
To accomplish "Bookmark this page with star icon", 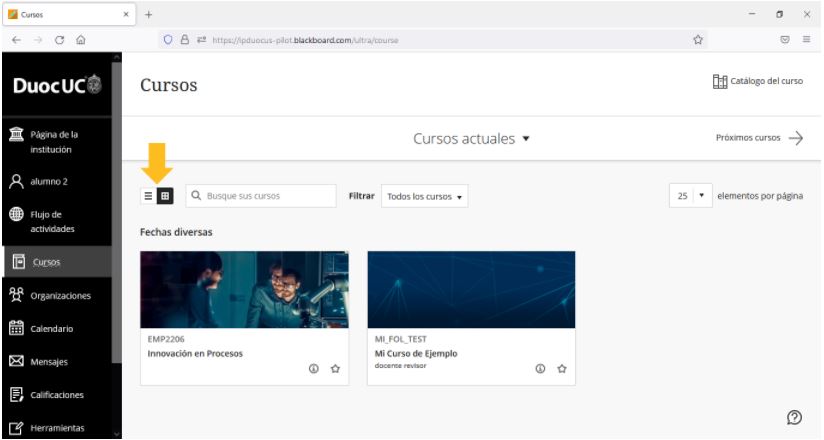I will [x=698, y=40].
